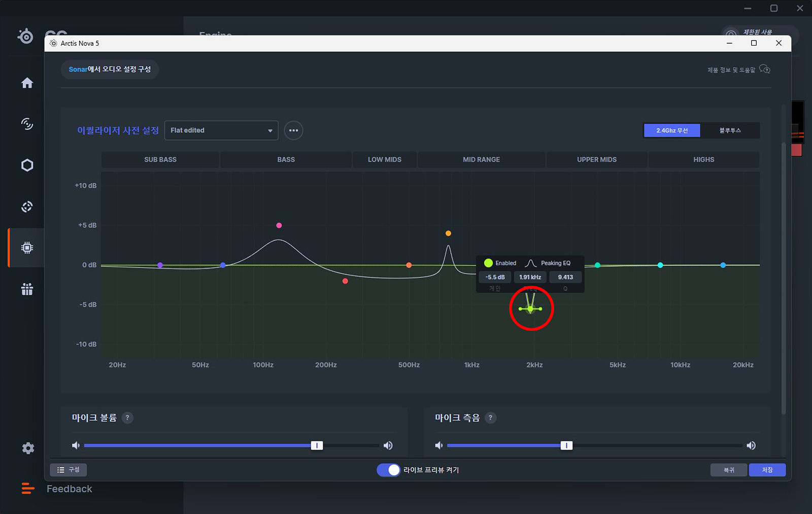The width and height of the screenshot is (812, 514).
Task: Click the 구성 configuration list button
Action: tap(69, 470)
